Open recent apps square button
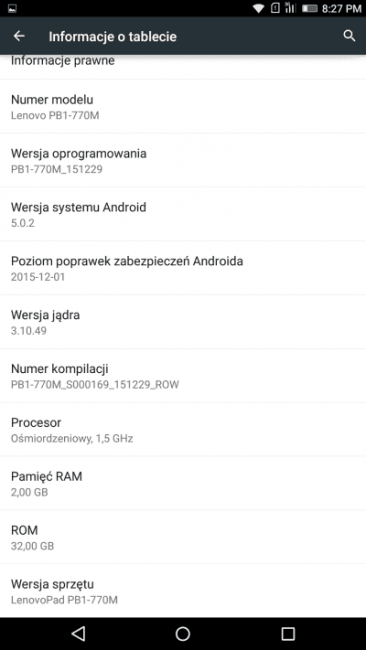The height and width of the screenshot is (650, 366). coord(288,633)
